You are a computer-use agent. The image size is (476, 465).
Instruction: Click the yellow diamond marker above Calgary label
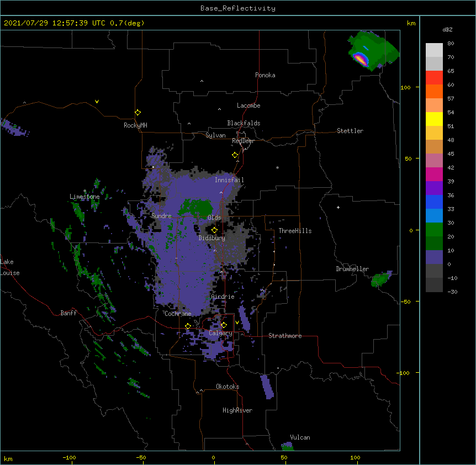click(x=224, y=325)
